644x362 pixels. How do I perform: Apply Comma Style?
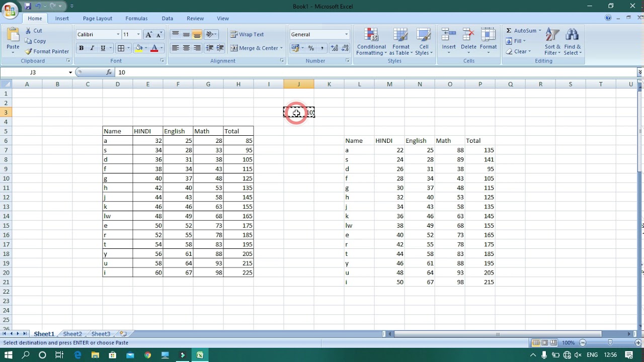click(322, 48)
